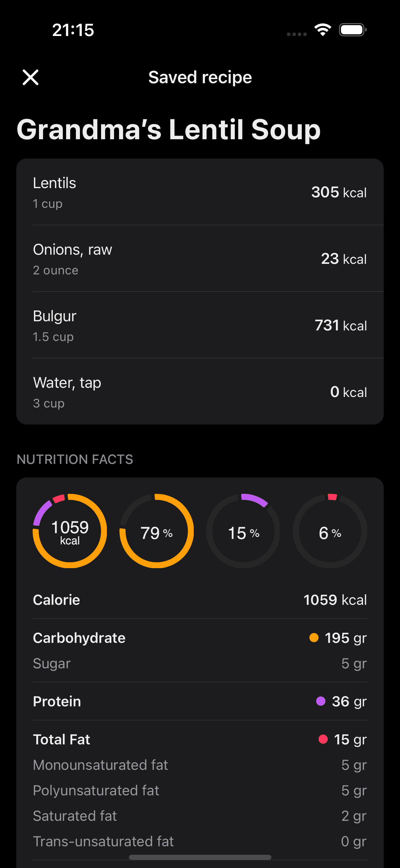Click the purple protein color dot

tap(321, 701)
